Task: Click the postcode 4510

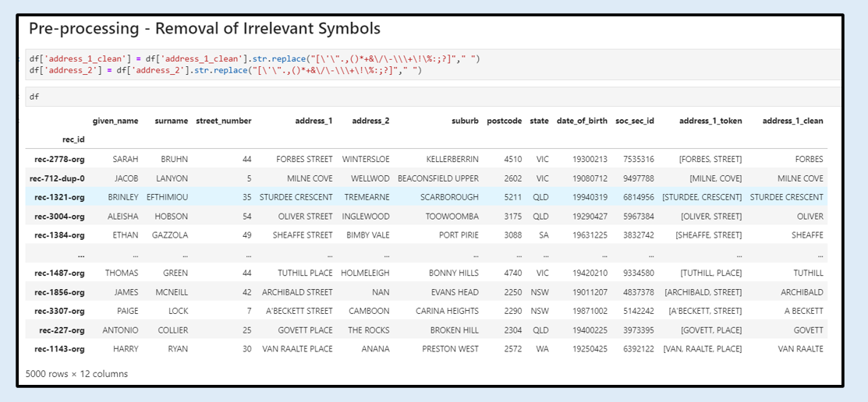Action: (512, 159)
